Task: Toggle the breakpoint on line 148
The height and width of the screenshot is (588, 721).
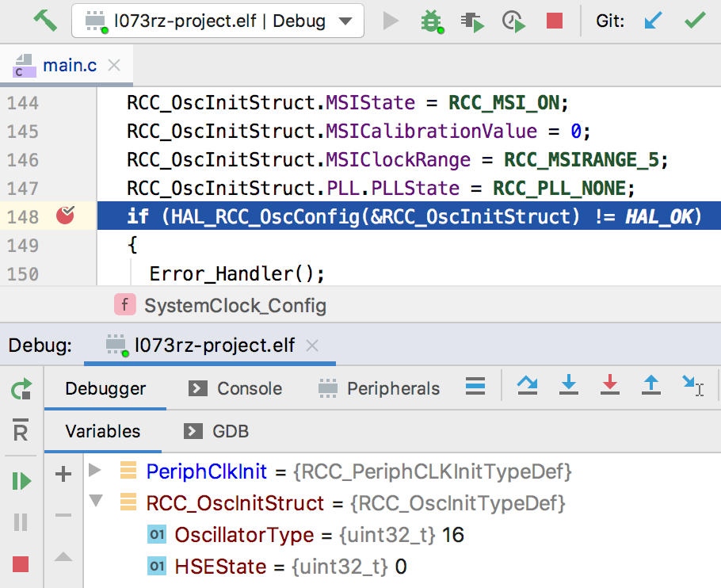Action: point(65,216)
